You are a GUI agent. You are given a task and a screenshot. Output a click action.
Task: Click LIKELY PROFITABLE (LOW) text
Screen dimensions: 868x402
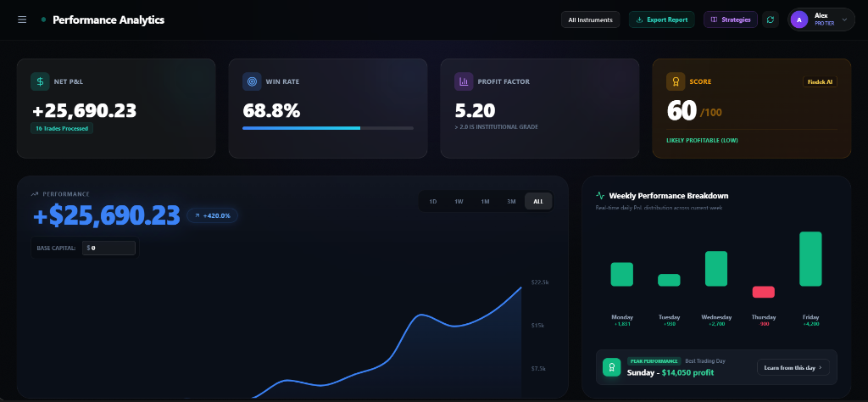pos(702,141)
